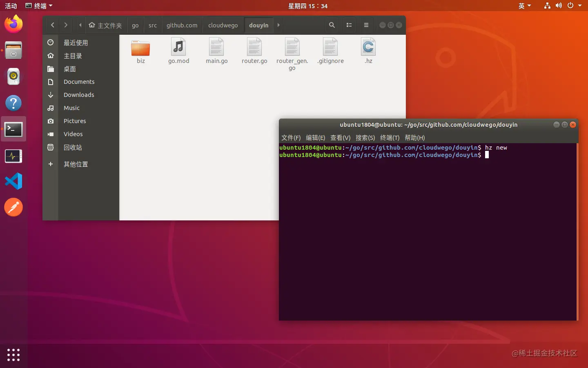Open terminal 查看(V) menu
Screen dimensions: 588x368
[341, 138]
